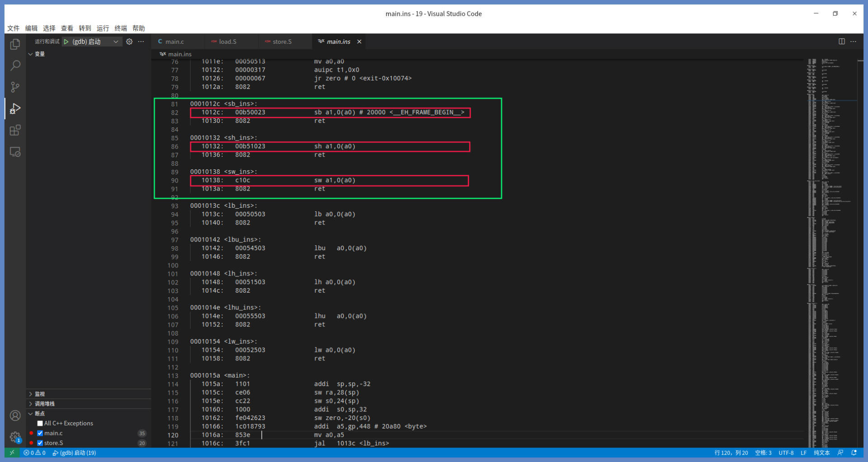The width and height of the screenshot is (868, 462).
Task: Open the Remote Explorer icon
Action: tap(15, 152)
